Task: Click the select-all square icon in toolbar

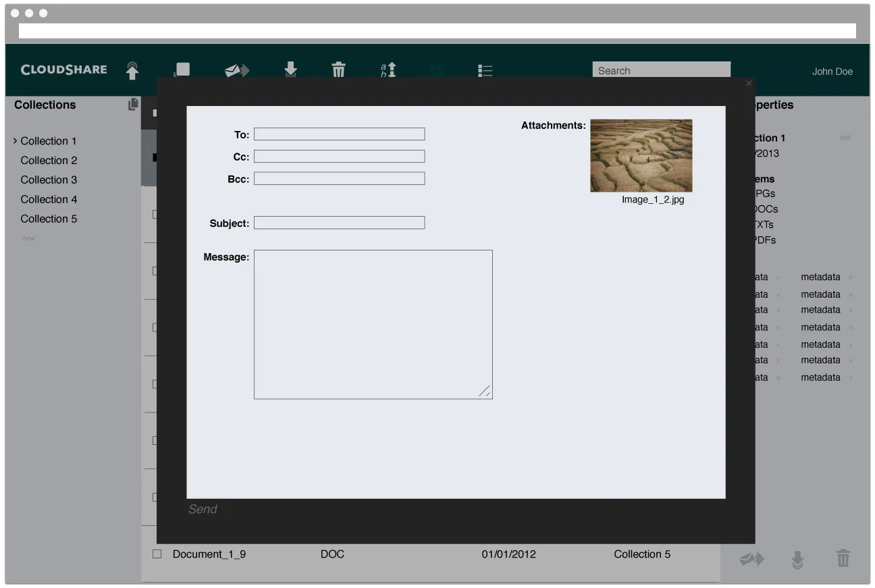Action: [x=182, y=70]
